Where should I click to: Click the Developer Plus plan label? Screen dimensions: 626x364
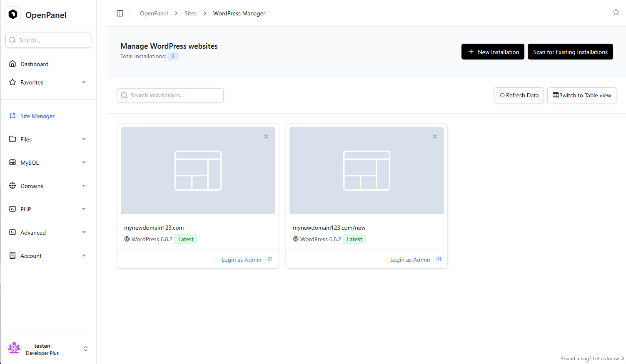42,353
